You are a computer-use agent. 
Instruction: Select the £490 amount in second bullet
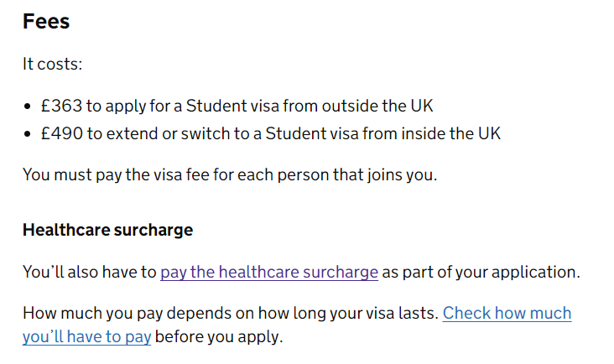(62, 133)
